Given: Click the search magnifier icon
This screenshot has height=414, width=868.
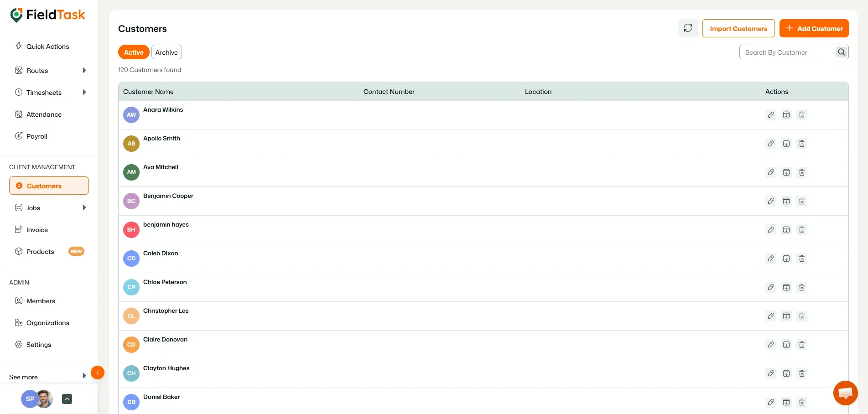Looking at the screenshot, I should tap(842, 52).
